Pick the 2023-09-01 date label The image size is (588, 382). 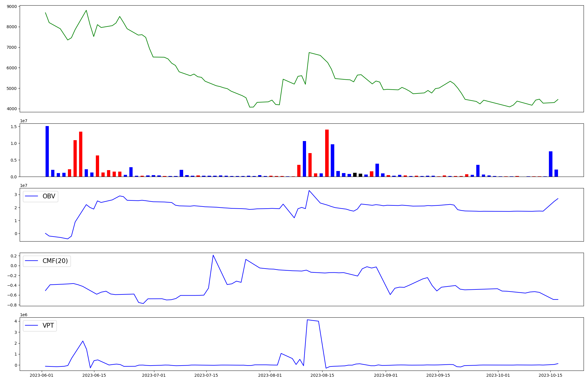(386, 375)
